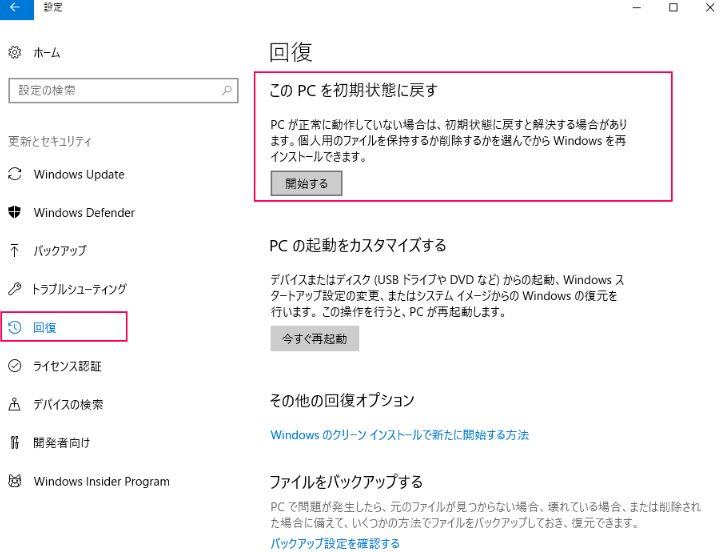Click the この PC を初期状態に戻す heading
Screen dimensions: 723x552
click(x=353, y=90)
